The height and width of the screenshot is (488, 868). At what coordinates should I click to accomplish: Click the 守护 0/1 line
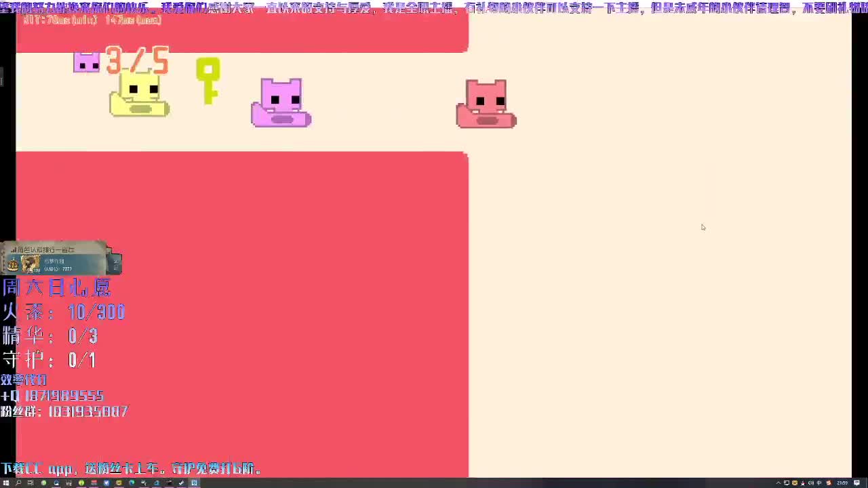click(49, 360)
